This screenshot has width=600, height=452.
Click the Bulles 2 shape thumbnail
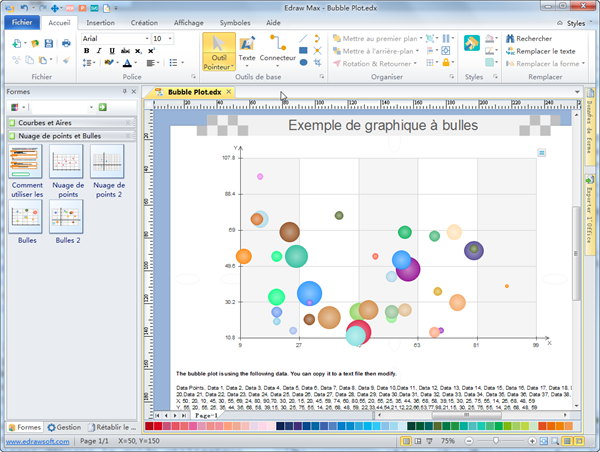(x=67, y=218)
